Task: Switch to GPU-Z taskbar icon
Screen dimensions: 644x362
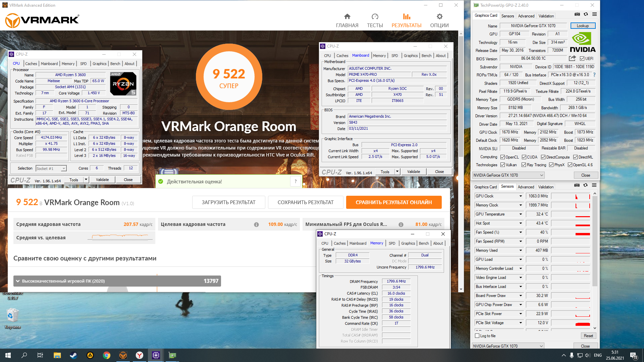Action: coord(172,355)
